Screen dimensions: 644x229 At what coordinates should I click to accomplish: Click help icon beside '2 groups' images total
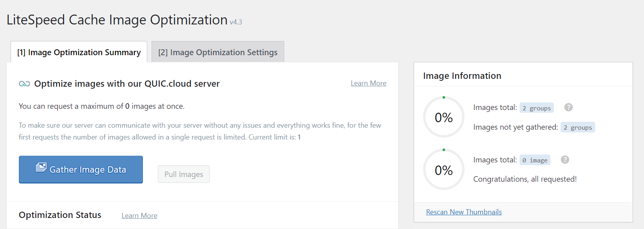coord(568,107)
